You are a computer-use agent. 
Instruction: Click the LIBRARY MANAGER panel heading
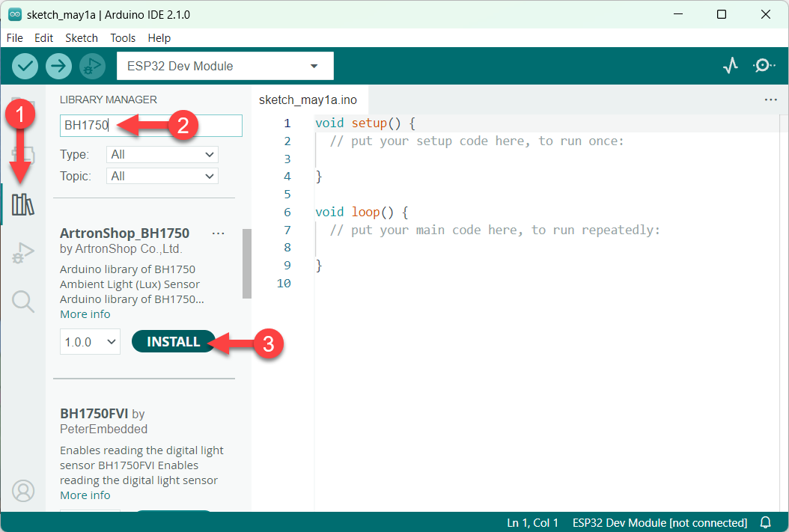point(109,100)
